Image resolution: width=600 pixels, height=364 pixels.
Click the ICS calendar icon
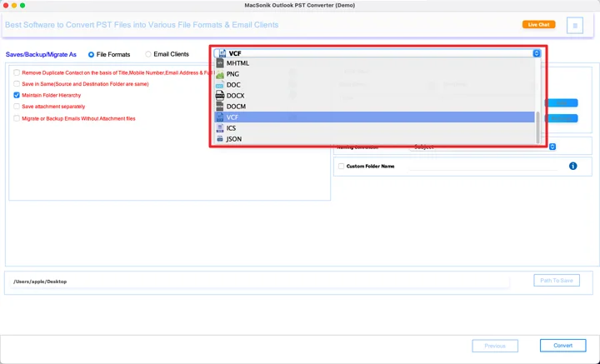220,128
